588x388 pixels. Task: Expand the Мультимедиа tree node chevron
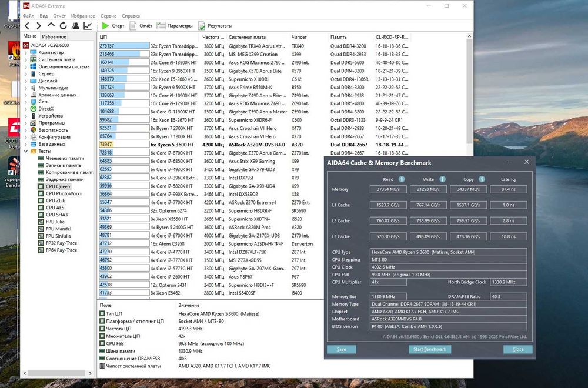[26, 88]
